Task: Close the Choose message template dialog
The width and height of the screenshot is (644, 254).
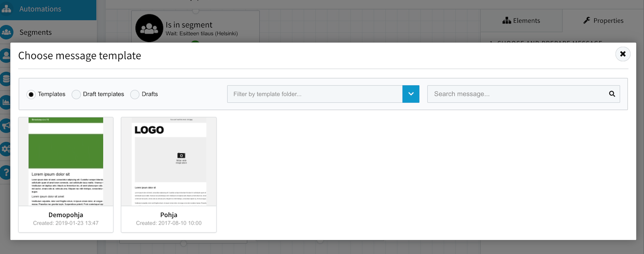Action: [x=623, y=54]
